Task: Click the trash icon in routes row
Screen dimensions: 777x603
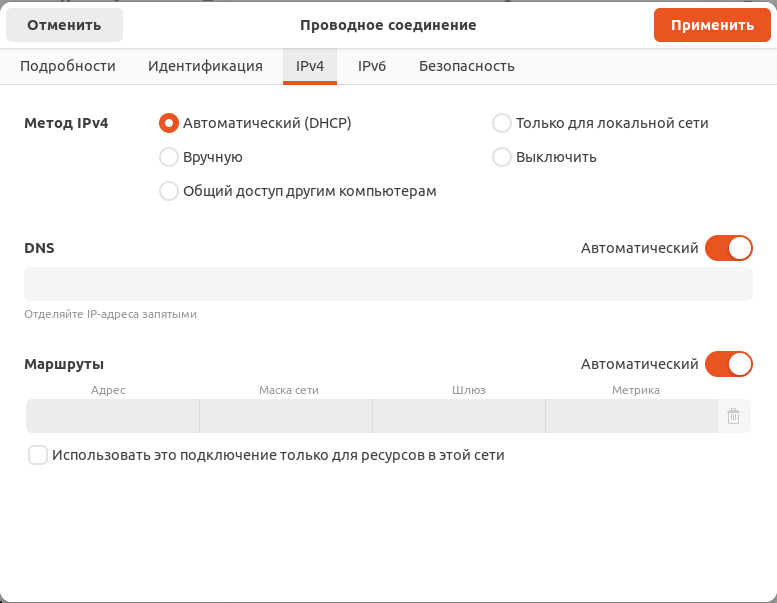Action: click(733, 416)
